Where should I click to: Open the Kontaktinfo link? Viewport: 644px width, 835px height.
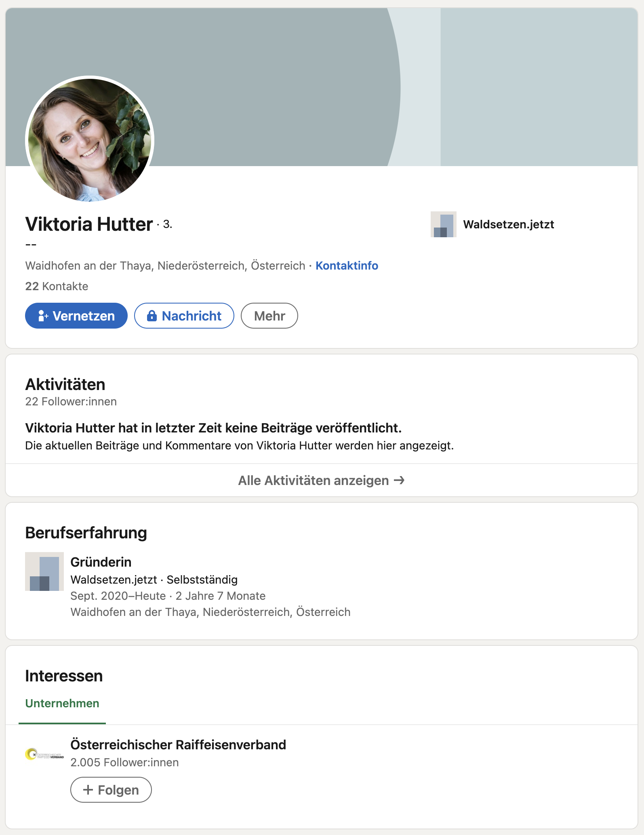347,266
